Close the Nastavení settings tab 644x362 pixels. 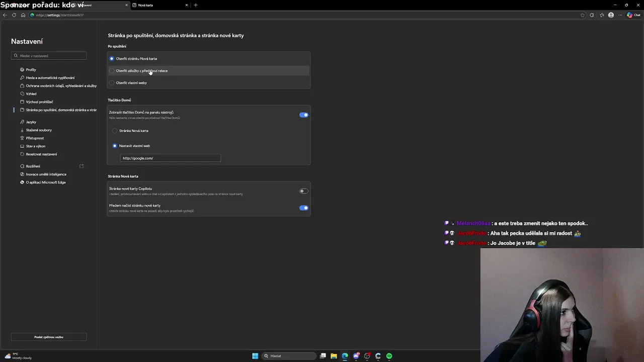coord(125,5)
